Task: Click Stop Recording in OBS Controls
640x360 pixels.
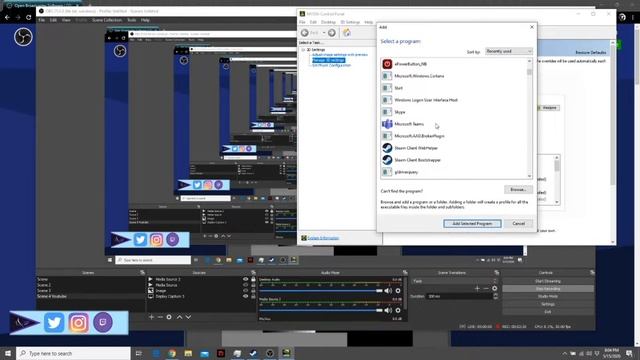Action: coord(548,289)
